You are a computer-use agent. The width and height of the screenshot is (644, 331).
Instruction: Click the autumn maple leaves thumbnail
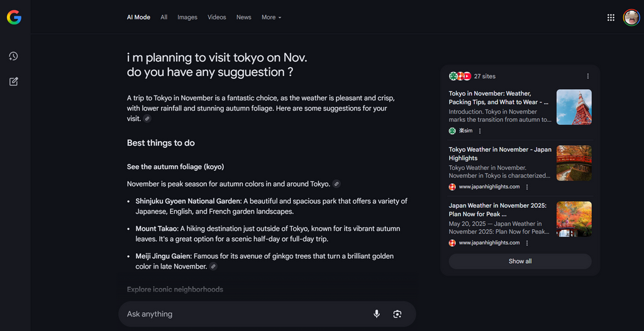point(574,219)
